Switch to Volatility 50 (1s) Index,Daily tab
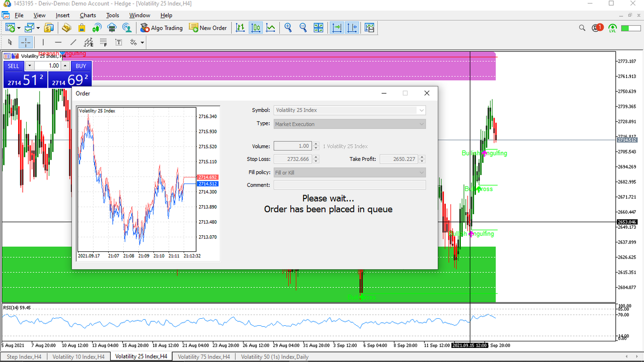The width and height of the screenshot is (644, 362). click(275, 356)
